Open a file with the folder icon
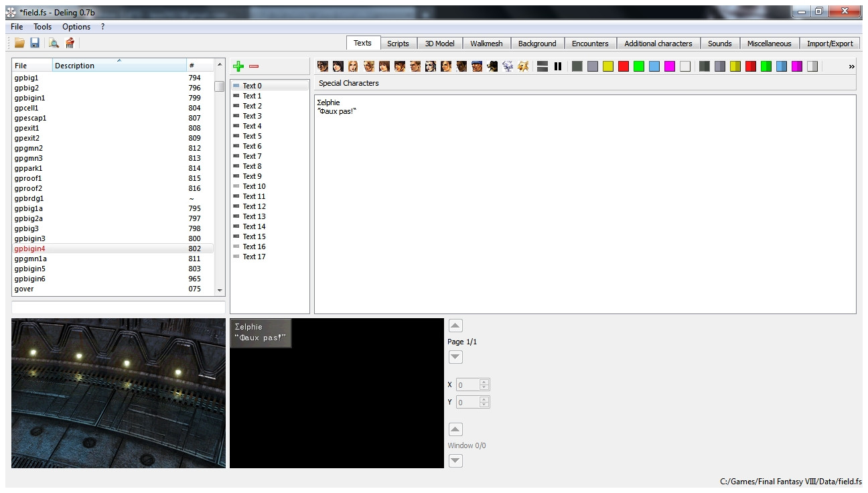 tap(19, 43)
